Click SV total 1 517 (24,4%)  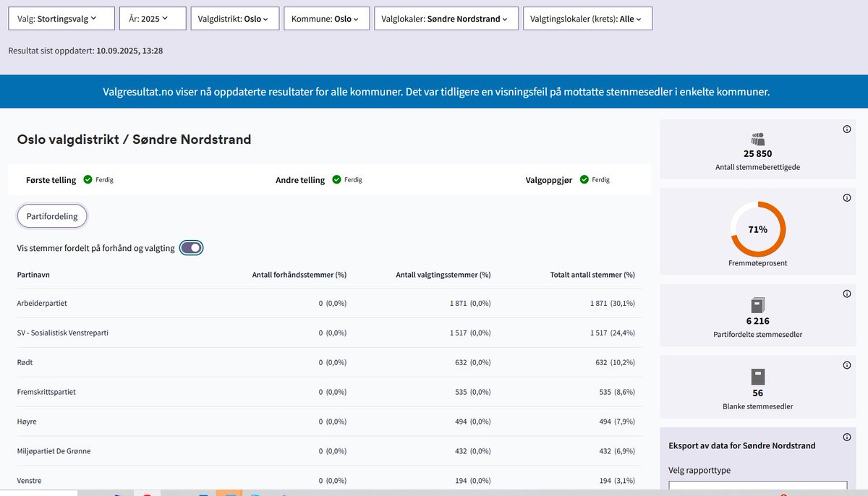(613, 333)
